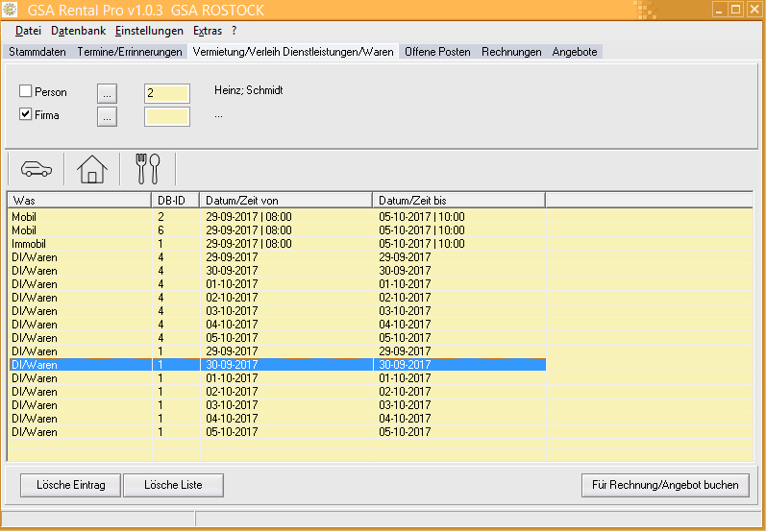Image resolution: width=766 pixels, height=532 pixels.
Task: Open person lookup with the '...' button
Action: pyautogui.click(x=107, y=93)
